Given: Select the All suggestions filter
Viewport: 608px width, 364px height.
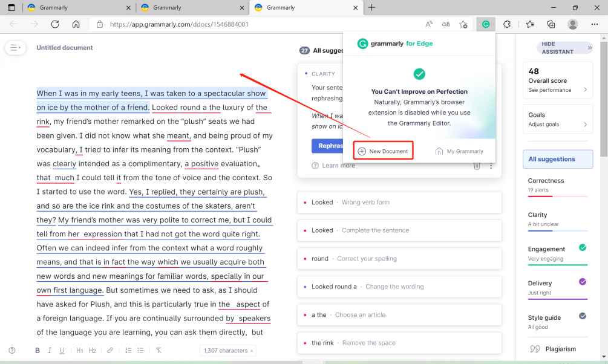Looking at the screenshot, I should tap(557, 158).
